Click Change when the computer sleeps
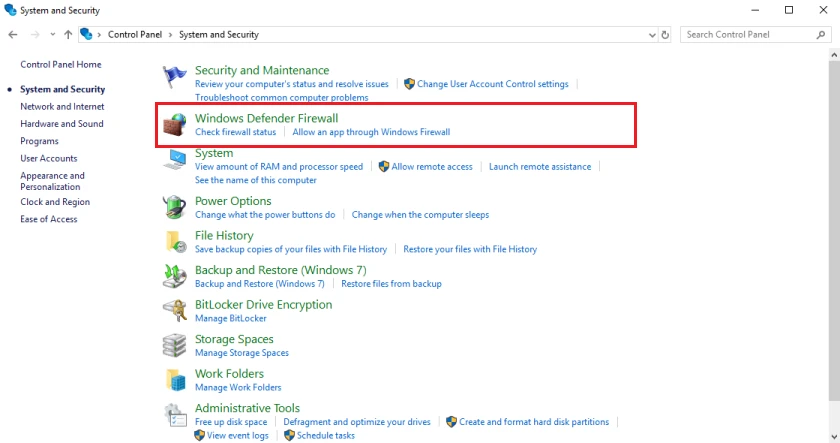This screenshot has height=443, width=840. coord(420,215)
